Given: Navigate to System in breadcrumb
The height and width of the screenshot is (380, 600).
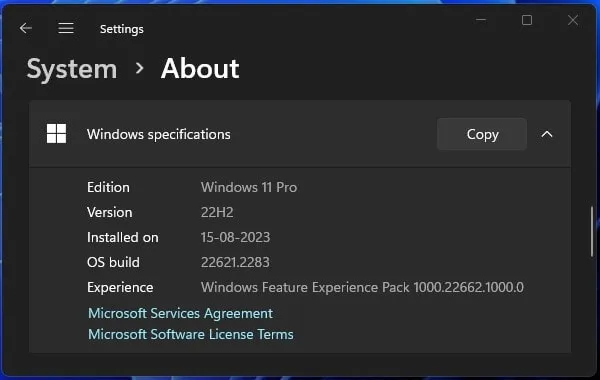Looking at the screenshot, I should 72,69.
